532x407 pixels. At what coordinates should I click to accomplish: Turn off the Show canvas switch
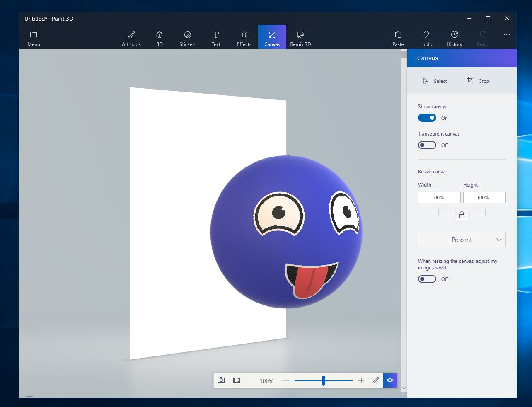427,118
